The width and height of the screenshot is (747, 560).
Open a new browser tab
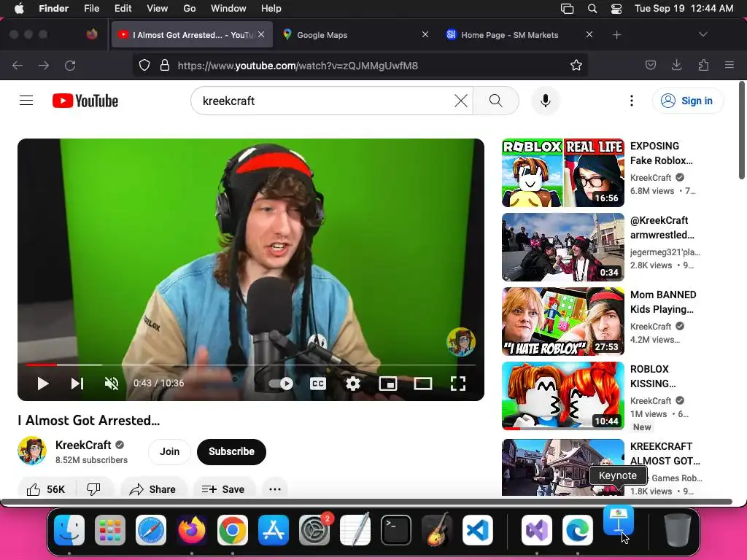coord(616,35)
